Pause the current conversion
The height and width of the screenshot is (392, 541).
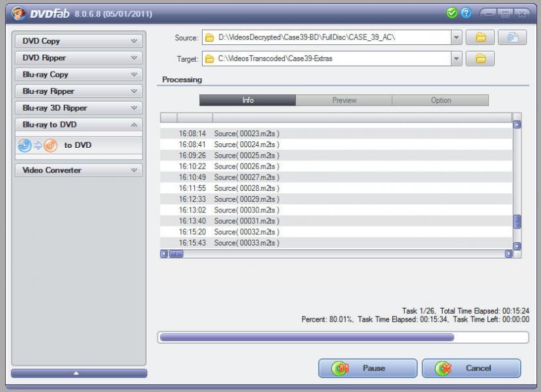[x=368, y=368]
